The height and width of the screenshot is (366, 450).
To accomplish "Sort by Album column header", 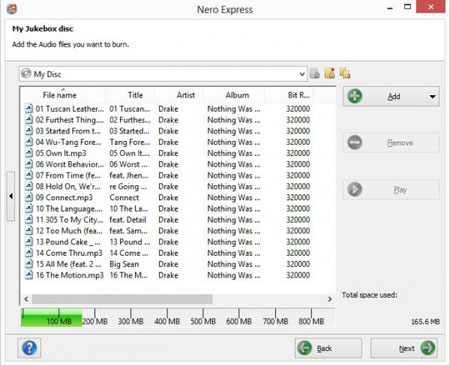I will pyautogui.click(x=234, y=95).
